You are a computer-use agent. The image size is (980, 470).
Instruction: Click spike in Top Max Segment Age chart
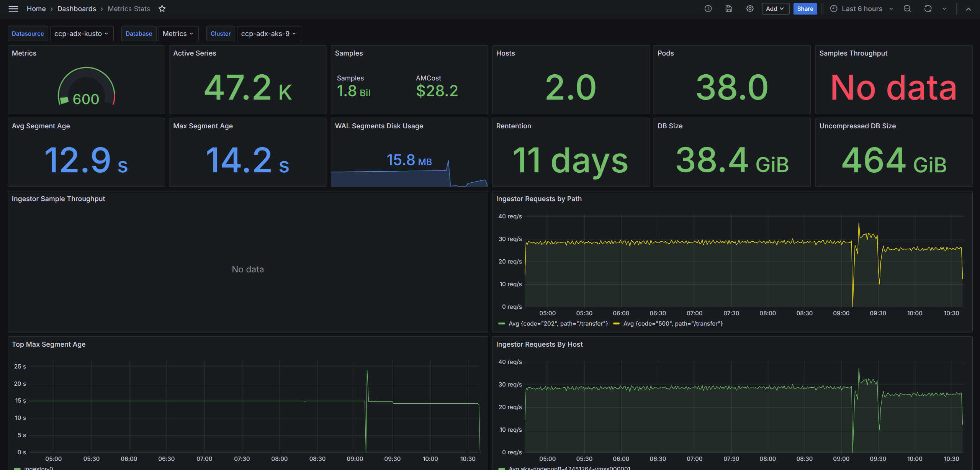pyautogui.click(x=367, y=371)
